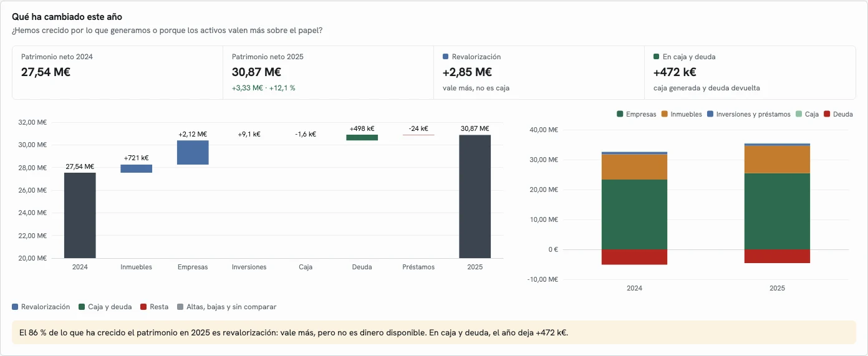Click the Inmuebles +721 k€ waterfall bar
This screenshot has height=356, width=868.
(x=137, y=168)
